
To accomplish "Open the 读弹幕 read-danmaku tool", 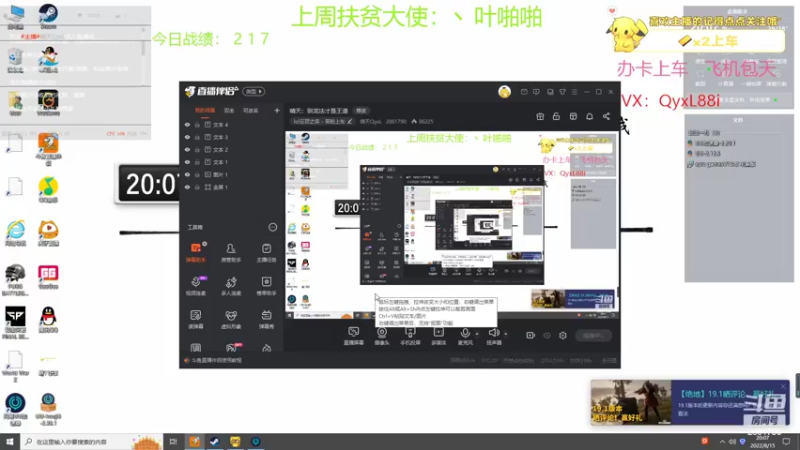I will [196, 319].
